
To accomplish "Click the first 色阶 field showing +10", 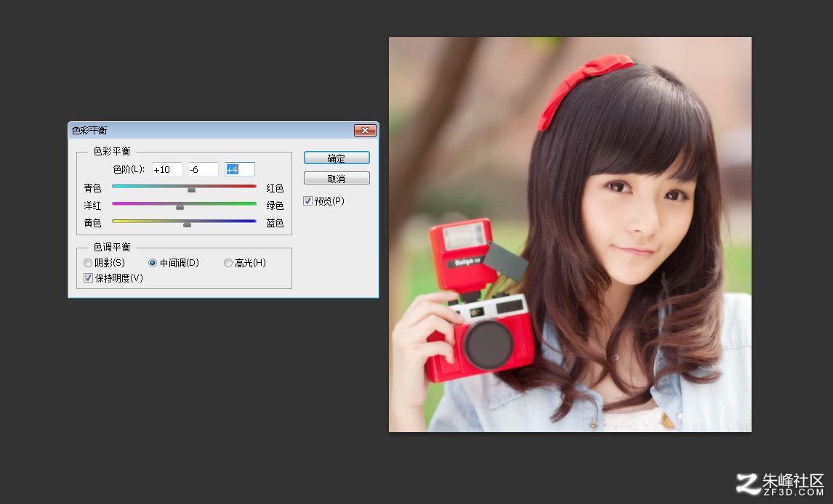I will point(166,169).
